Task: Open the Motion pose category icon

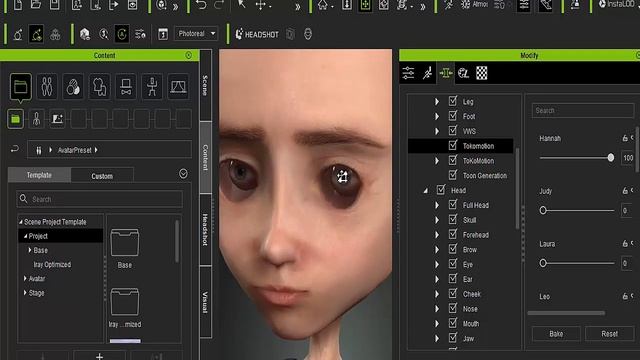Action: [x=152, y=87]
